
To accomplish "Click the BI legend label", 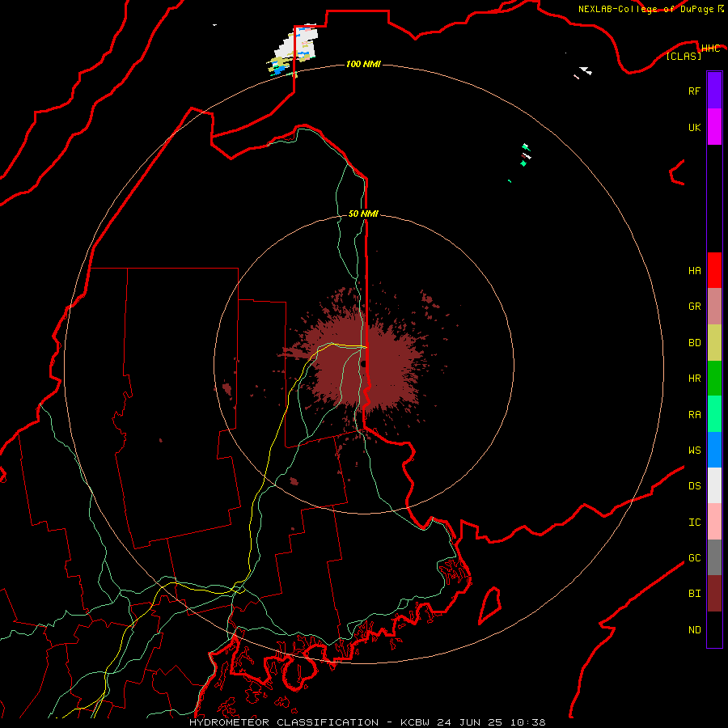I will (x=694, y=594).
